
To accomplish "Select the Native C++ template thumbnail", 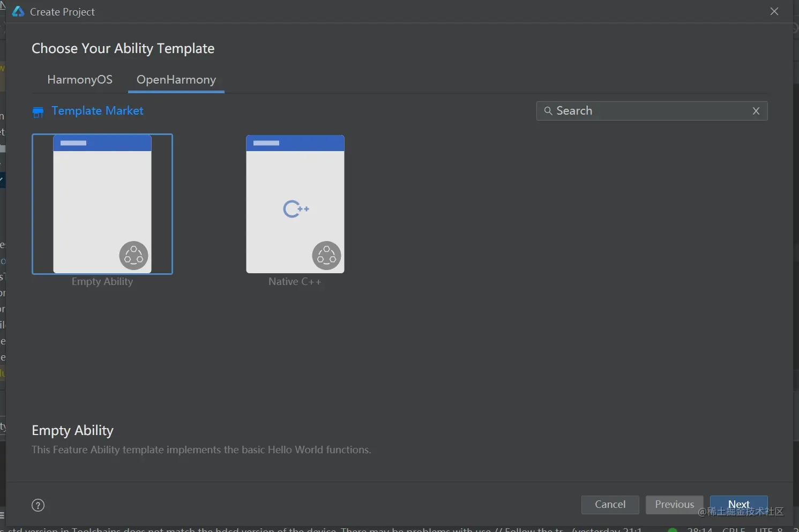I will (295, 204).
